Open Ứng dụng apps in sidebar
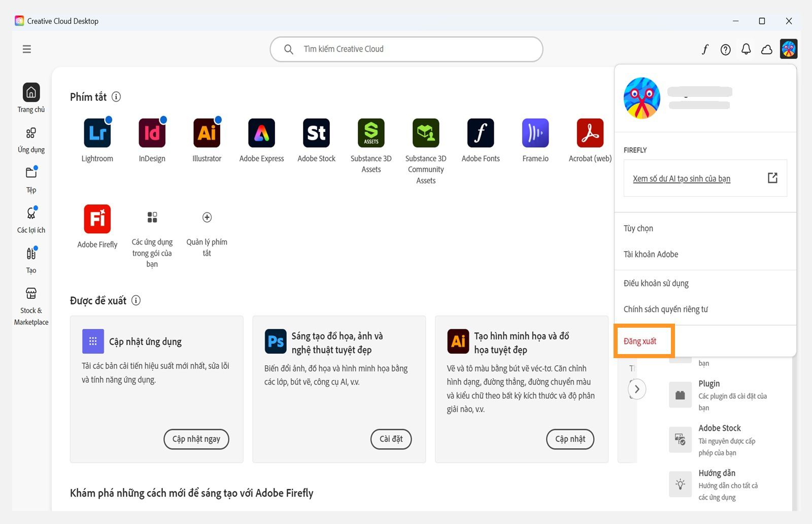This screenshot has width=812, height=524. (31, 139)
